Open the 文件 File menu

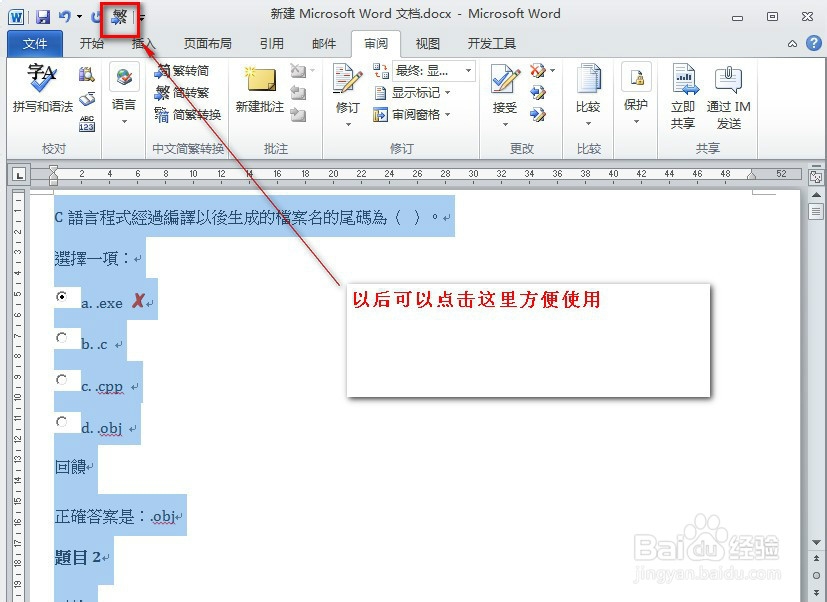pyautogui.click(x=35, y=43)
